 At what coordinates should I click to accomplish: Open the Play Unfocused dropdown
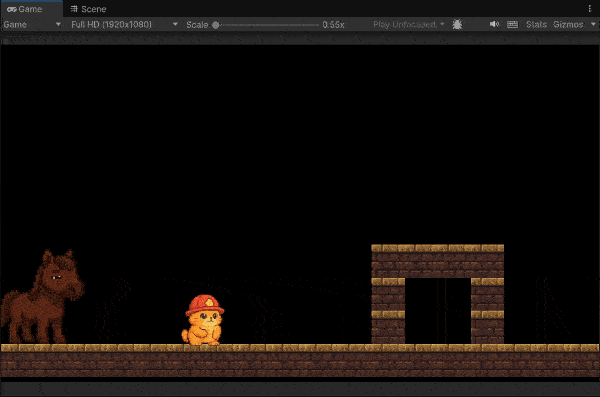[x=408, y=25]
